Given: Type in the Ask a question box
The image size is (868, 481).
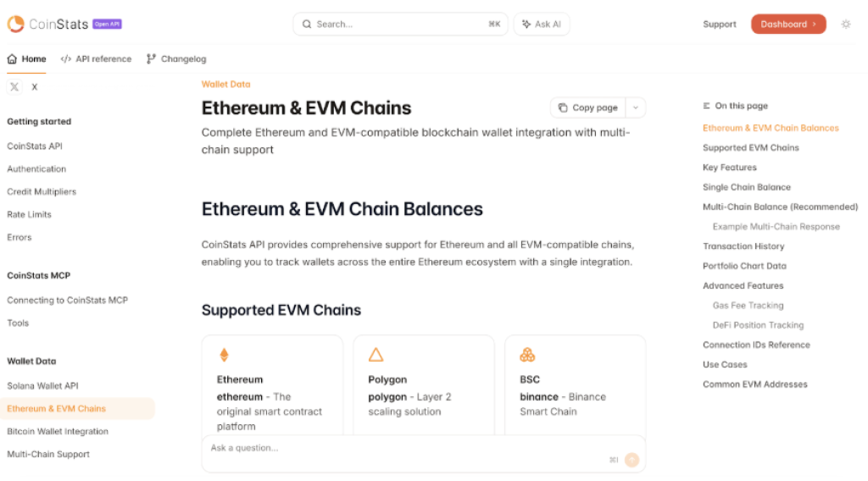Looking at the screenshot, I should click(x=407, y=448).
